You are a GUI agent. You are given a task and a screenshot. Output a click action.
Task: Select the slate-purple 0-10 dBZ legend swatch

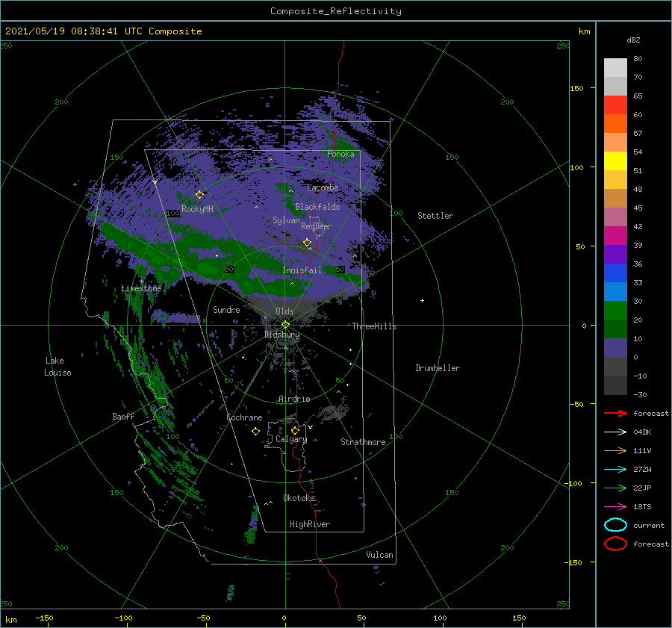[x=615, y=348]
